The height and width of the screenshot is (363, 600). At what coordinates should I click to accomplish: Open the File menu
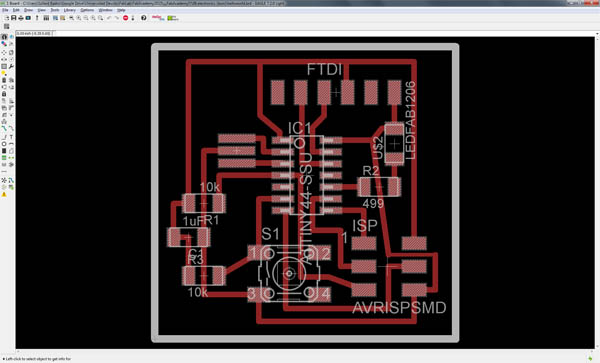tap(5, 10)
